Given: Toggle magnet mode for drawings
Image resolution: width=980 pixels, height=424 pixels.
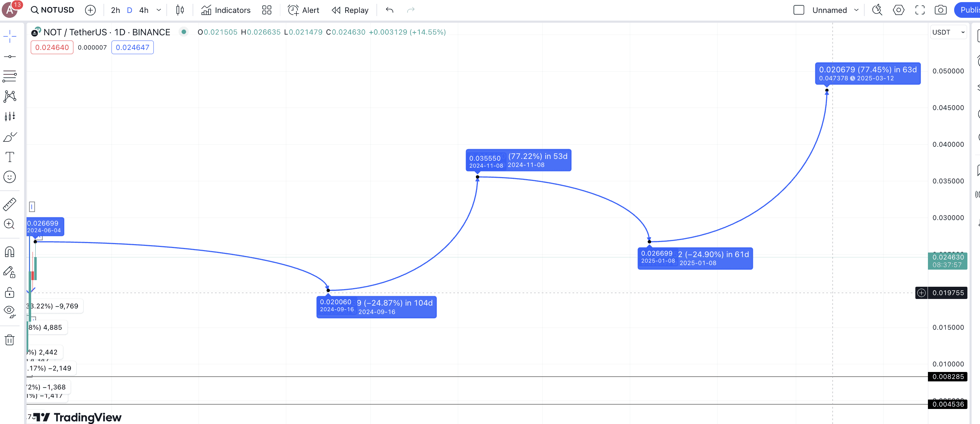Looking at the screenshot, I should point(9,252).
